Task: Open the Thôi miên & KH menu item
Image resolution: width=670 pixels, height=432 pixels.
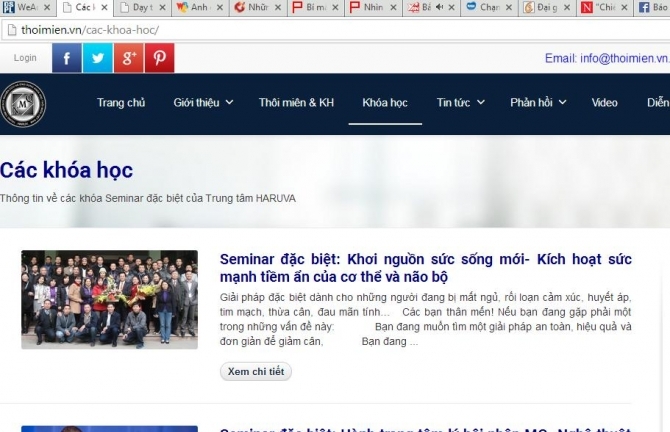Action: coord(296,102)
